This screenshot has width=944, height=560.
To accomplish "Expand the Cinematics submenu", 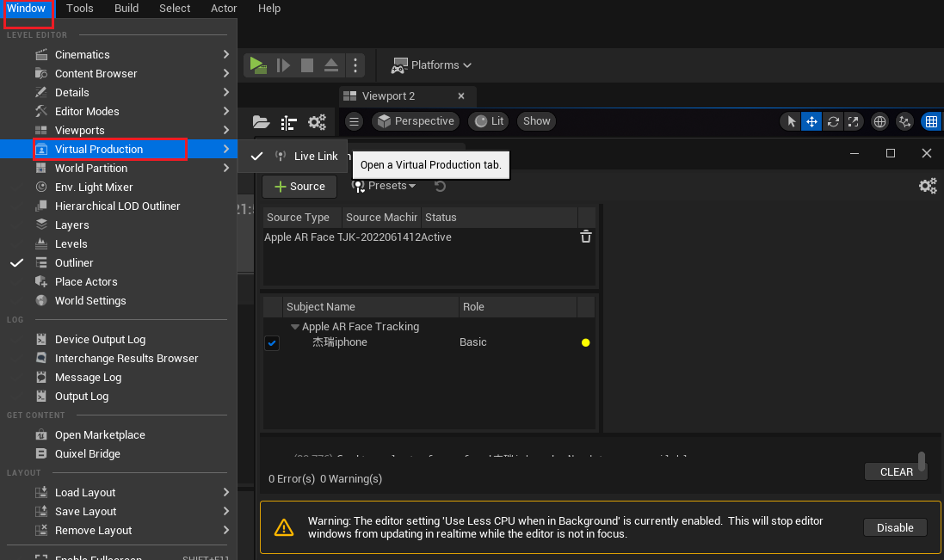I will point(119,55).
